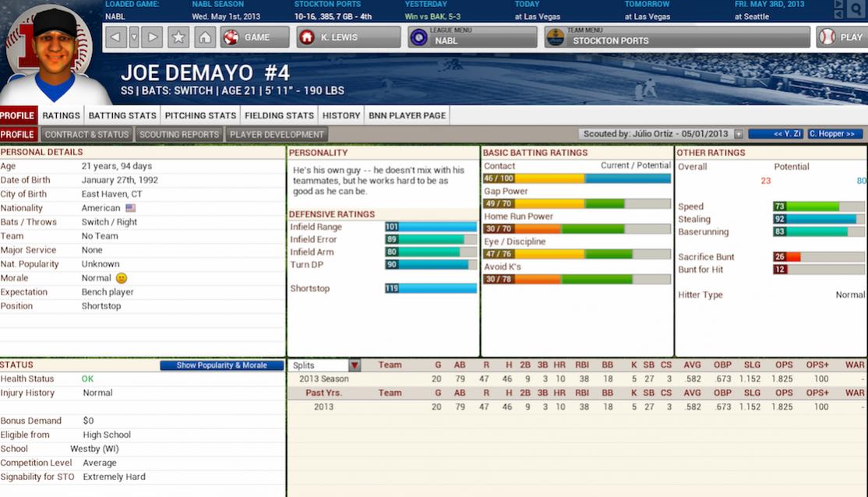Open the Game menu globe icon
This screenshot has height=497, width=868.
(x=230, y=36)
